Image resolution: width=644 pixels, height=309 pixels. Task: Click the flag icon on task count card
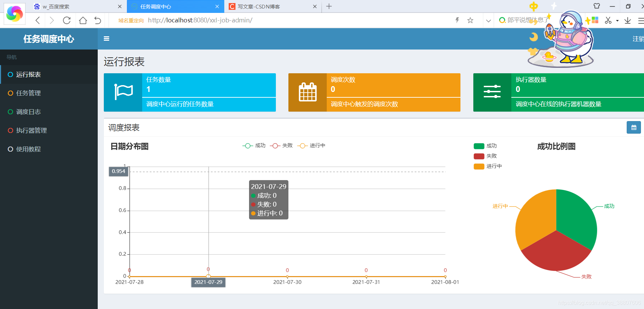[x=123, y=92]
